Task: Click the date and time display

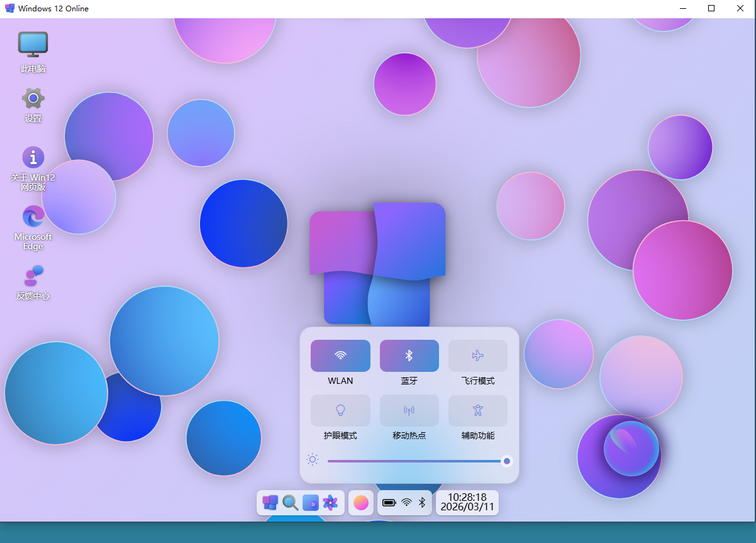Action: pos(467,502)
